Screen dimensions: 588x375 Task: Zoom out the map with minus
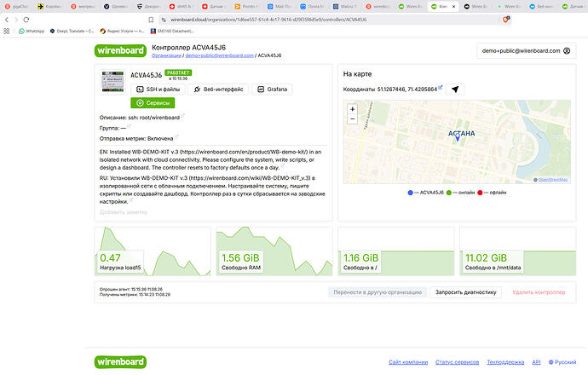[x=352, y=118]
